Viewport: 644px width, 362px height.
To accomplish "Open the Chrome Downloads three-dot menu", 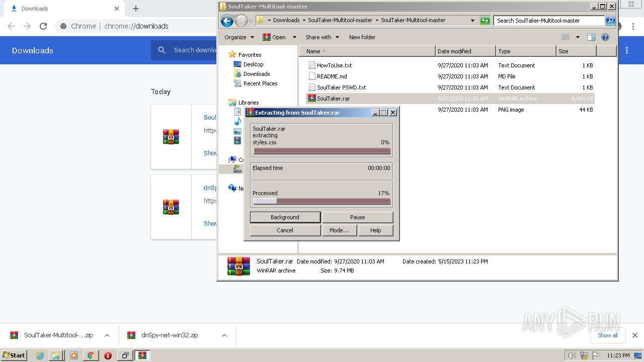I will click(x=627, y=50).
